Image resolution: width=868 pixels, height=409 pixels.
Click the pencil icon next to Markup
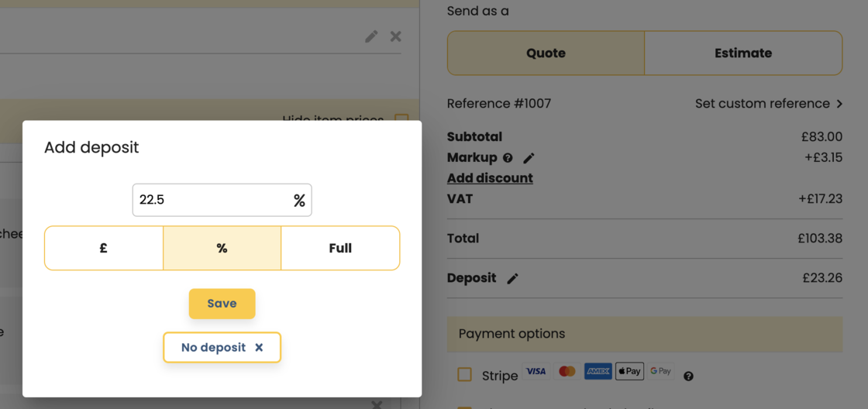(x=529, y=158)
